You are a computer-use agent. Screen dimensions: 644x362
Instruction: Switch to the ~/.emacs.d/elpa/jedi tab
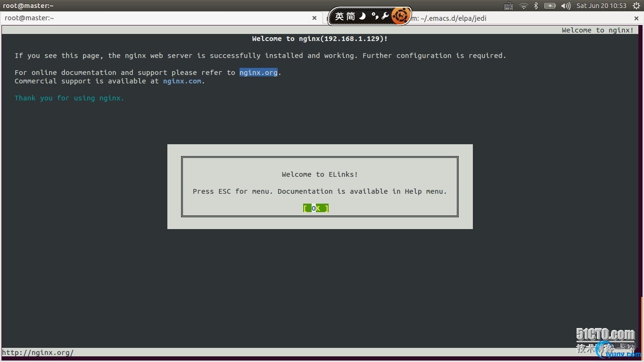[483, 18]
